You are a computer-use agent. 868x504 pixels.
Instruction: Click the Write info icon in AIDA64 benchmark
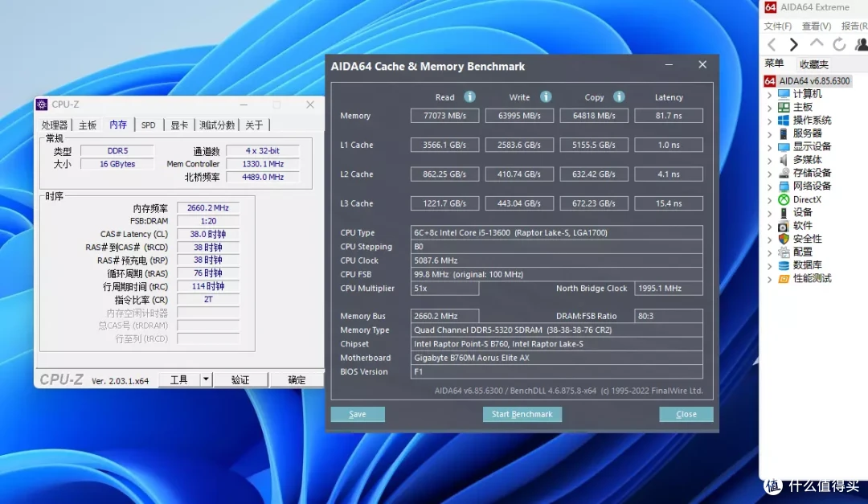546,97
